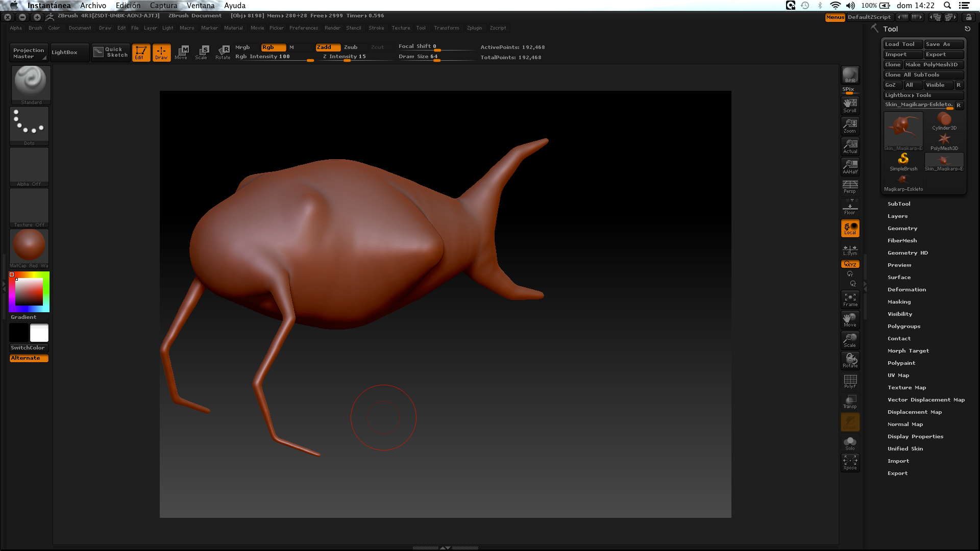Click the Actual size icon
The width and height of the screenshot is (980, 551).
[850, 146]
